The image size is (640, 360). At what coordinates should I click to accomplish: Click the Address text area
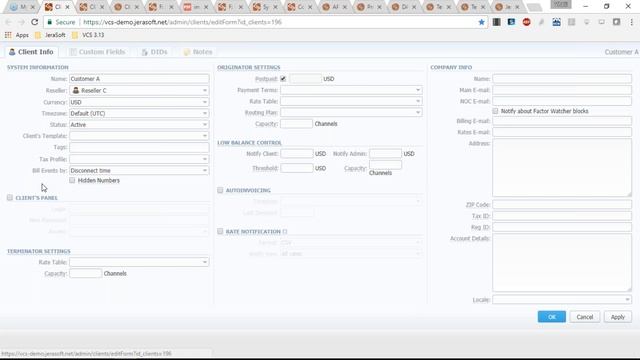tap(562, 168)
